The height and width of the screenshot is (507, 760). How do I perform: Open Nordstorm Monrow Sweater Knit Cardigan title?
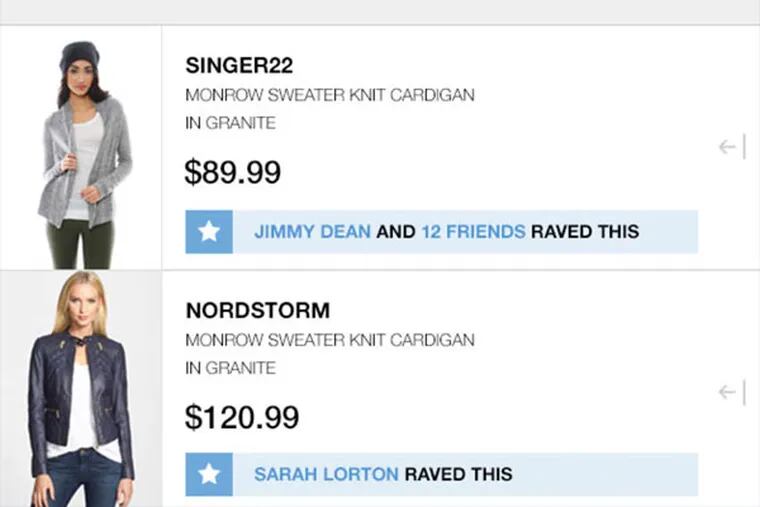point(330,340)
